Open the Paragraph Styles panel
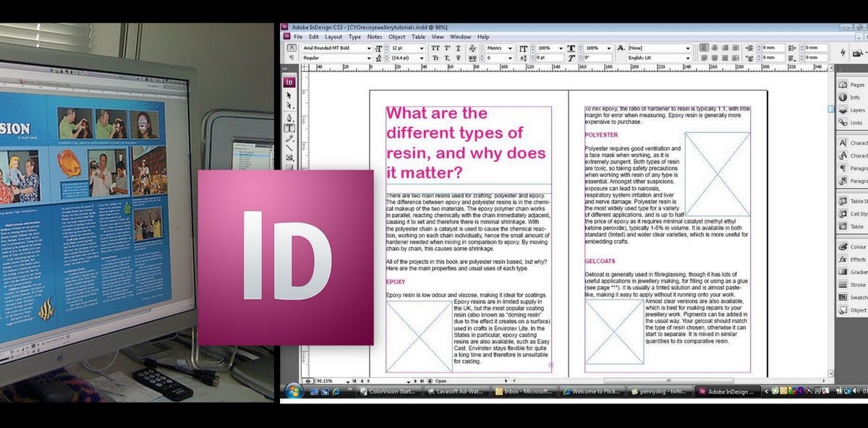The image size is (868, 428). 852,181
